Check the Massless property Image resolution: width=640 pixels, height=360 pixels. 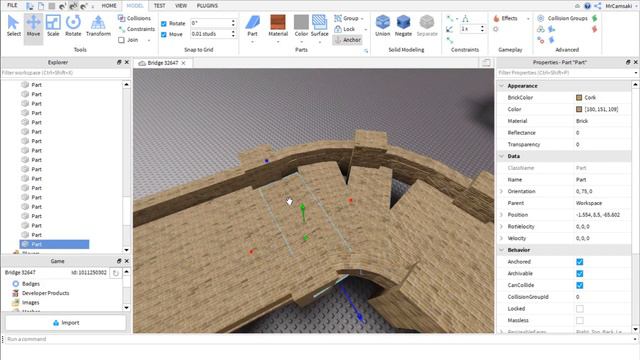click(x=580, y=320)
